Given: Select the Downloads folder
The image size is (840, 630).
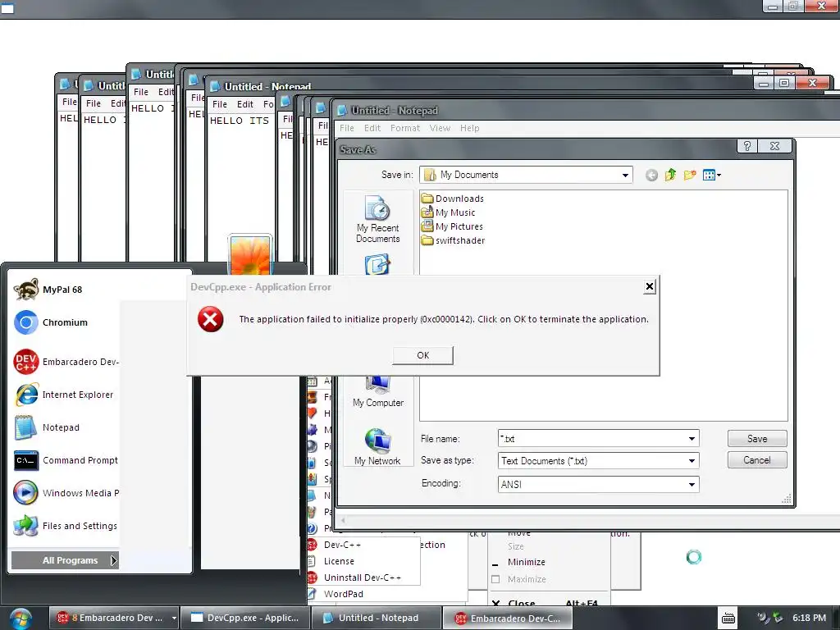Looking at the screenshot, I should [x=453, y=199].
